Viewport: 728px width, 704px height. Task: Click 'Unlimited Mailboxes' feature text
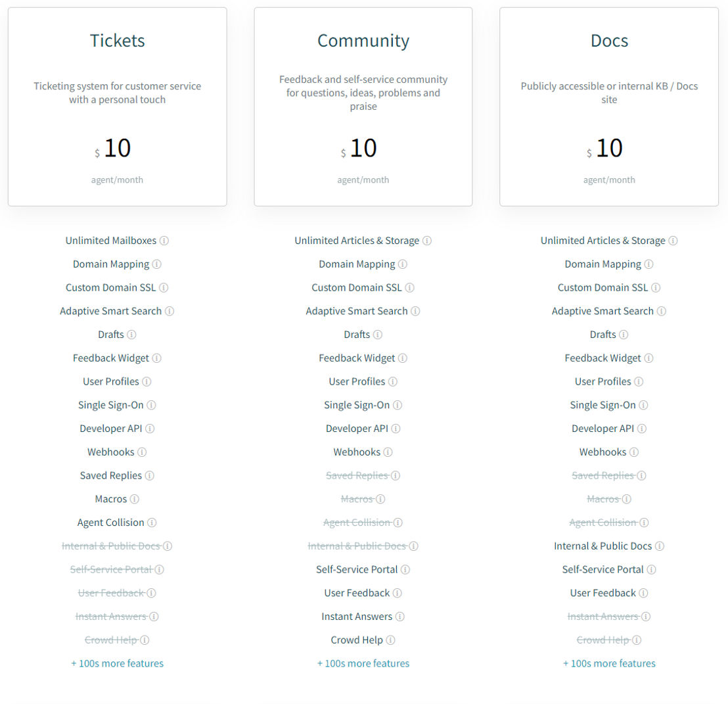pyautogui.click(x=111, y=241)
